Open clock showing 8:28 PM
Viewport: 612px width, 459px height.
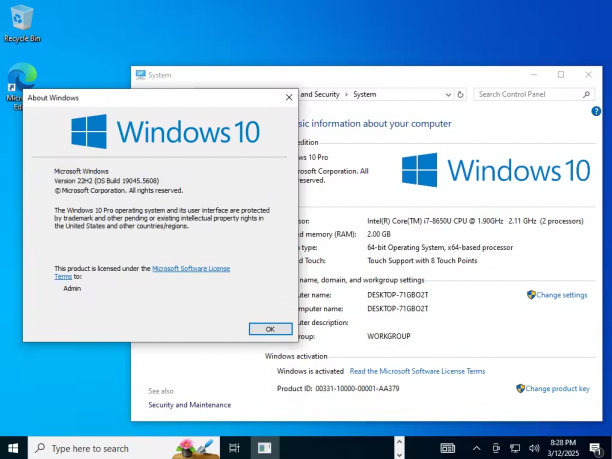563,448
